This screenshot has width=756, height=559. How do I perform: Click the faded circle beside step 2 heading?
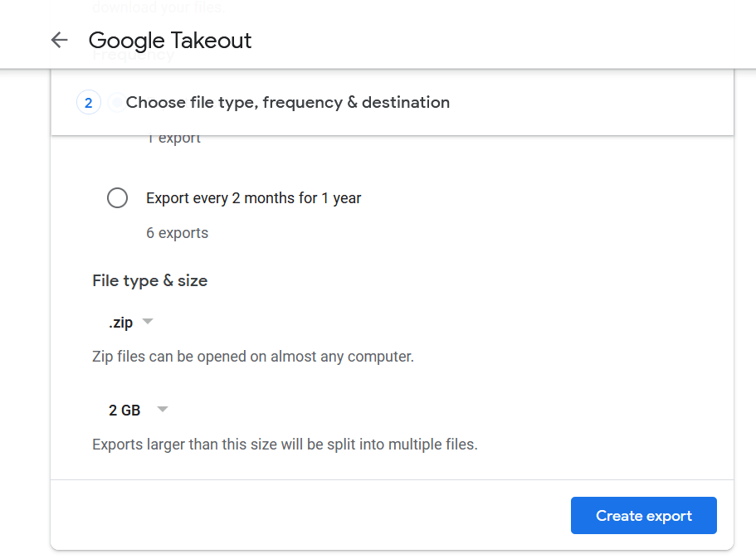point(116,101)
